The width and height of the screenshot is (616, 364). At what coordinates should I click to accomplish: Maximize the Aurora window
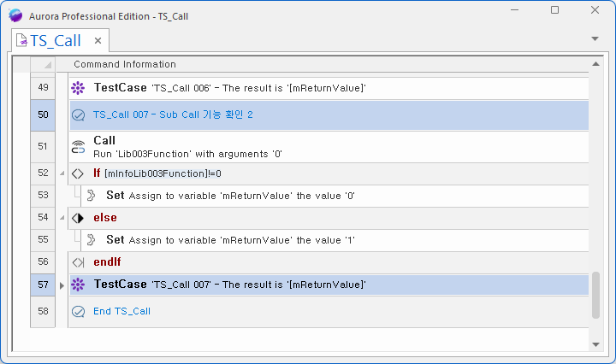click(x=554, y=9)
